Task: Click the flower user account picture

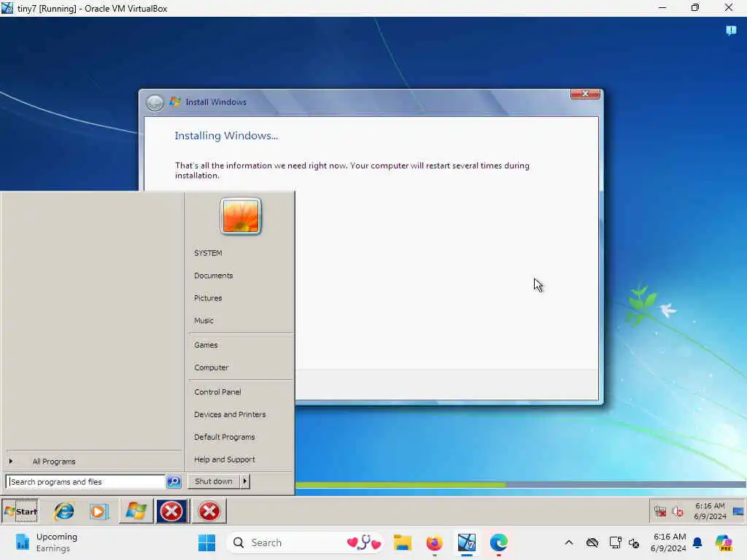Action: click(241, 216)
